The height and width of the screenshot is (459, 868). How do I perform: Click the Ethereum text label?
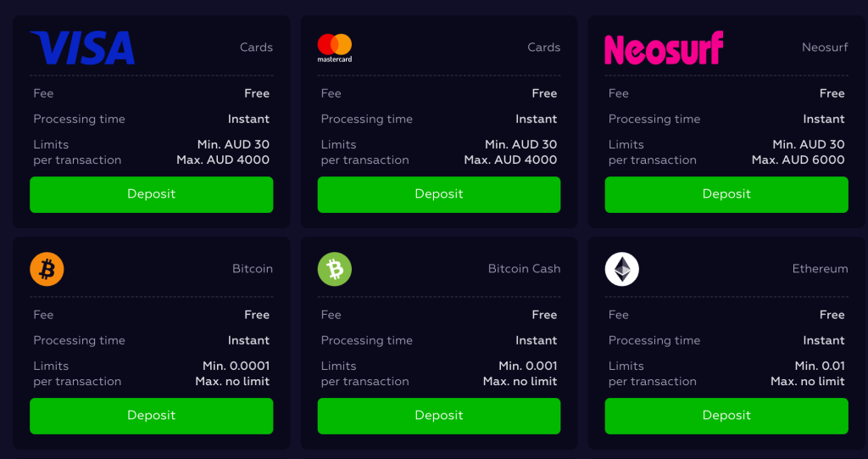820,269
